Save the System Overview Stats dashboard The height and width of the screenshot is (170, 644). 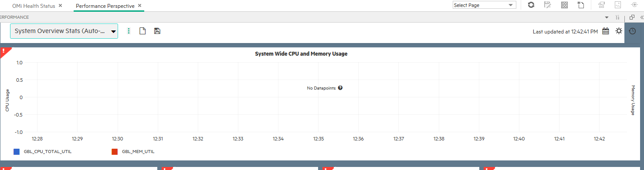click(x=157, y=31)
